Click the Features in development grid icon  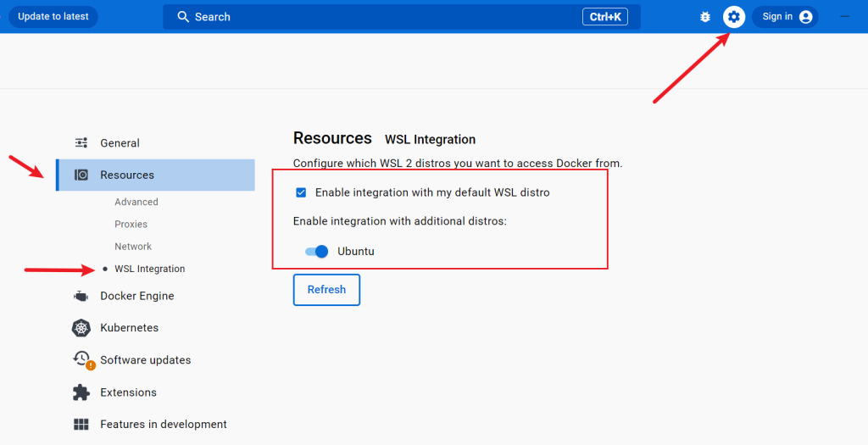[81, 425]
